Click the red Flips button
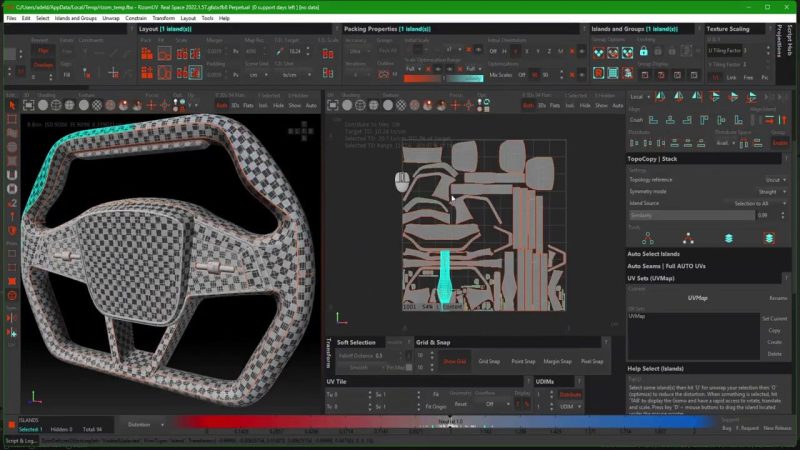800x450 pixels. coord(43,49)
